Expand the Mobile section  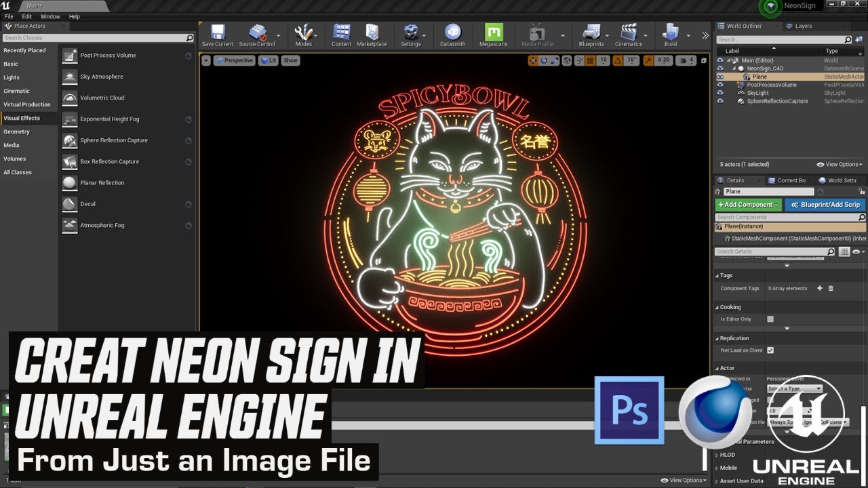717,468
